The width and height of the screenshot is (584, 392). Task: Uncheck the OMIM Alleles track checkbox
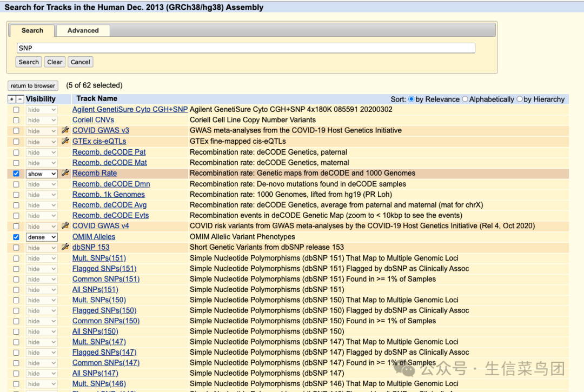click(x=16, y=237)
